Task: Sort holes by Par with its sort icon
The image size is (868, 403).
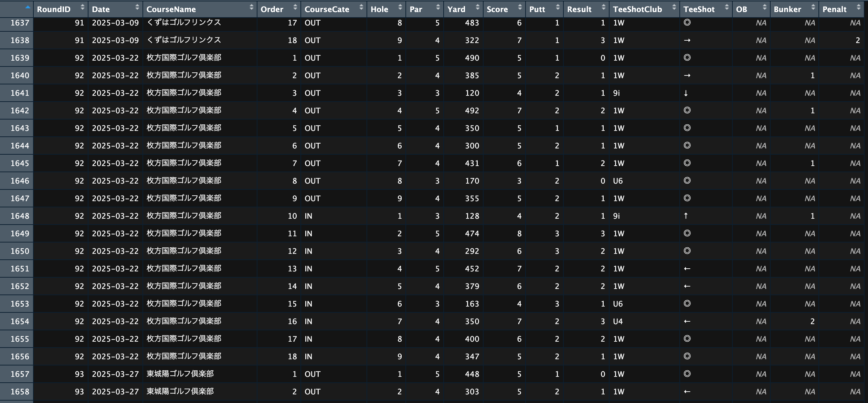Action: (437, 7)
